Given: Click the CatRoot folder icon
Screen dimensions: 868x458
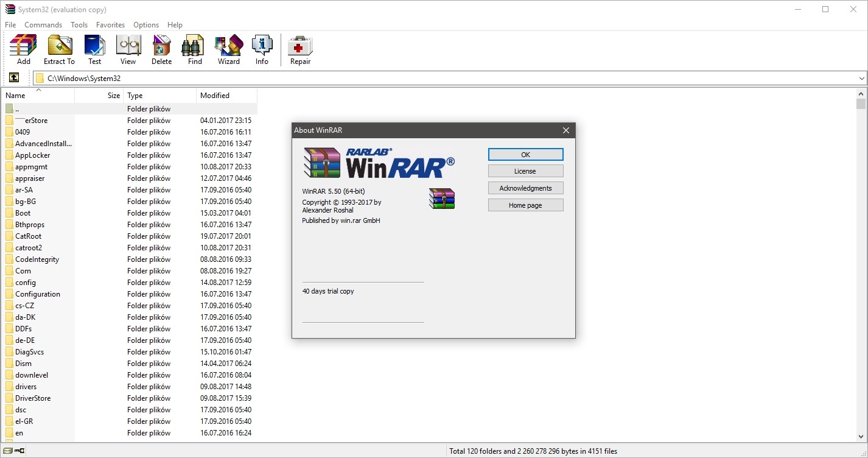Looking at the screenshot, I should tap(9, 236).
